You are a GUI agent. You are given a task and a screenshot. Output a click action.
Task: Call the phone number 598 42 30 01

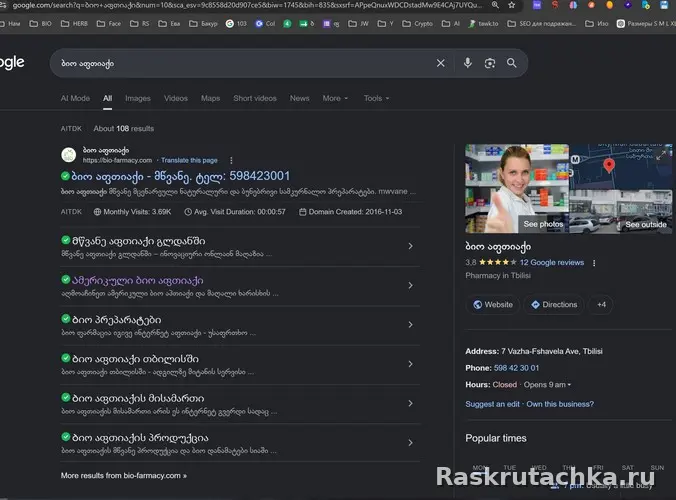click(x=516, y=368)
